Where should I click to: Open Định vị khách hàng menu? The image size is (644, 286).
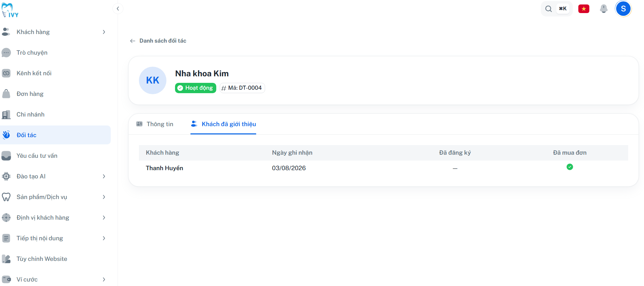55,218
